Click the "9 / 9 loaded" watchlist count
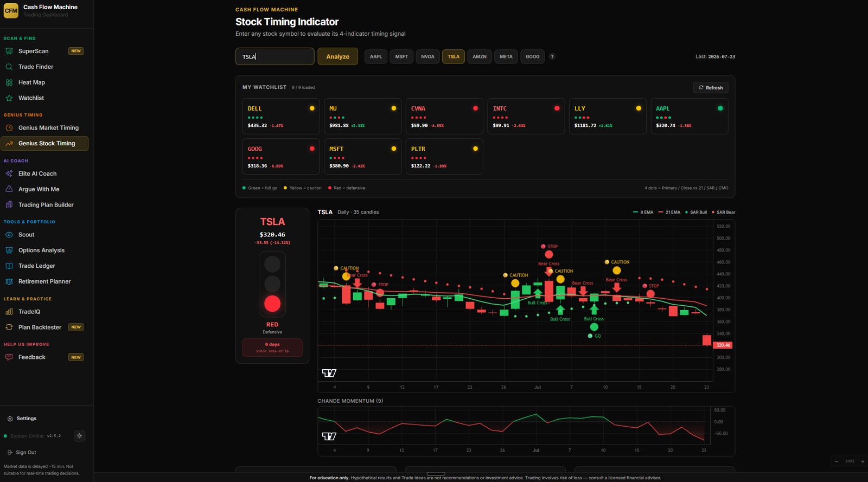Image resolution: width=868 pixels, height=482 pixels. 303,87
